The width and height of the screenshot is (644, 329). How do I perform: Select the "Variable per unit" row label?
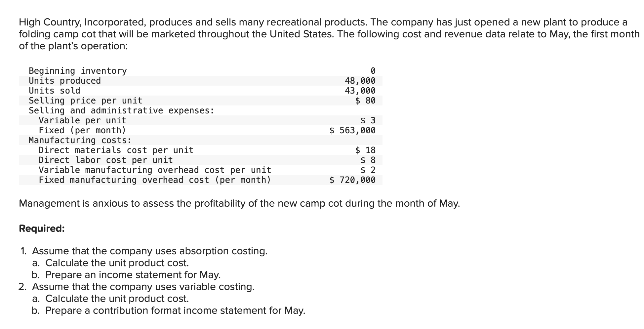tap(82, 120)
